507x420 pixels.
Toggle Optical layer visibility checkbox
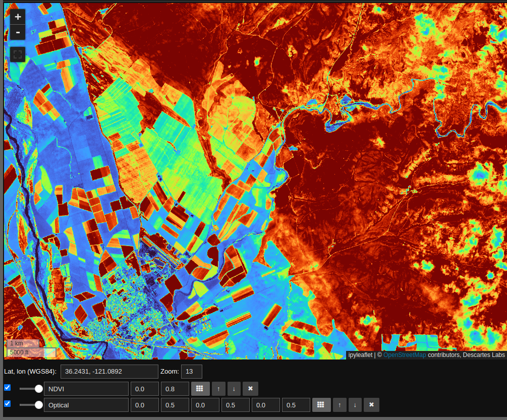point(8,404)
